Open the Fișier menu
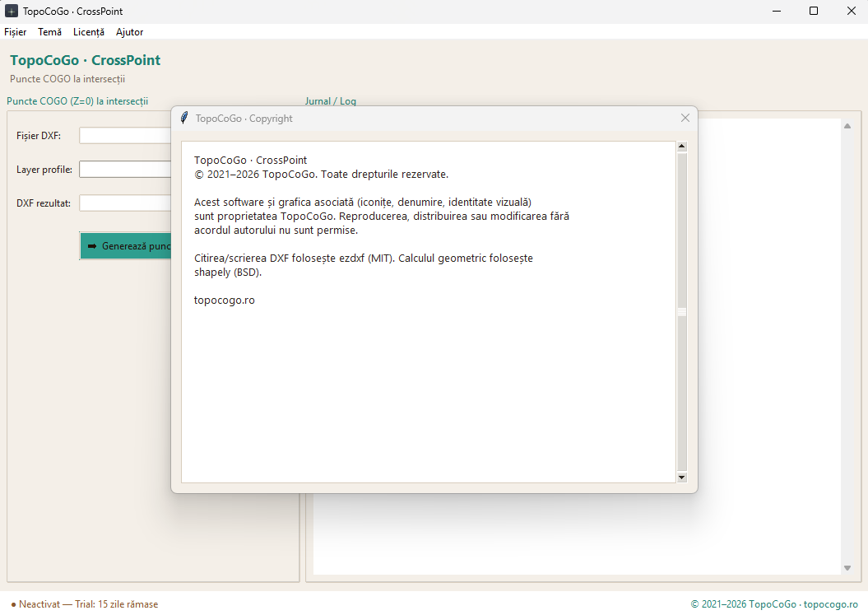 pyautogui.click(x=16, y=32)
